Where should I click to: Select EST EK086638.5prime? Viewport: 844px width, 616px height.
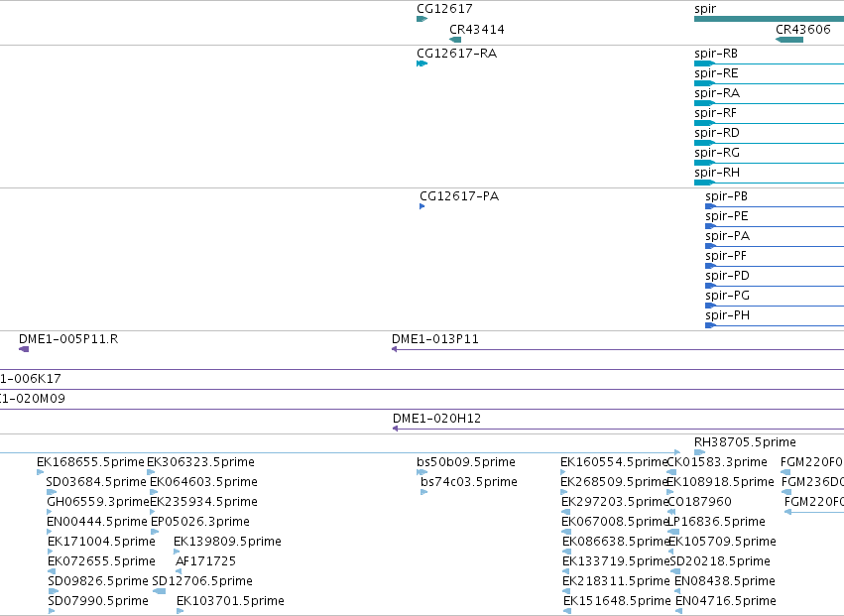tap(616, 542)
